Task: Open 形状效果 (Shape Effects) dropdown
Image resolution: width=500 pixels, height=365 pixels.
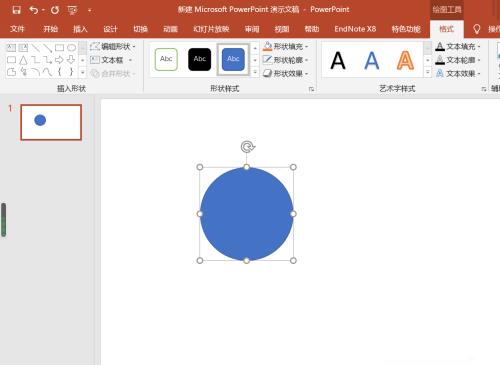Action: pos(285,73)
